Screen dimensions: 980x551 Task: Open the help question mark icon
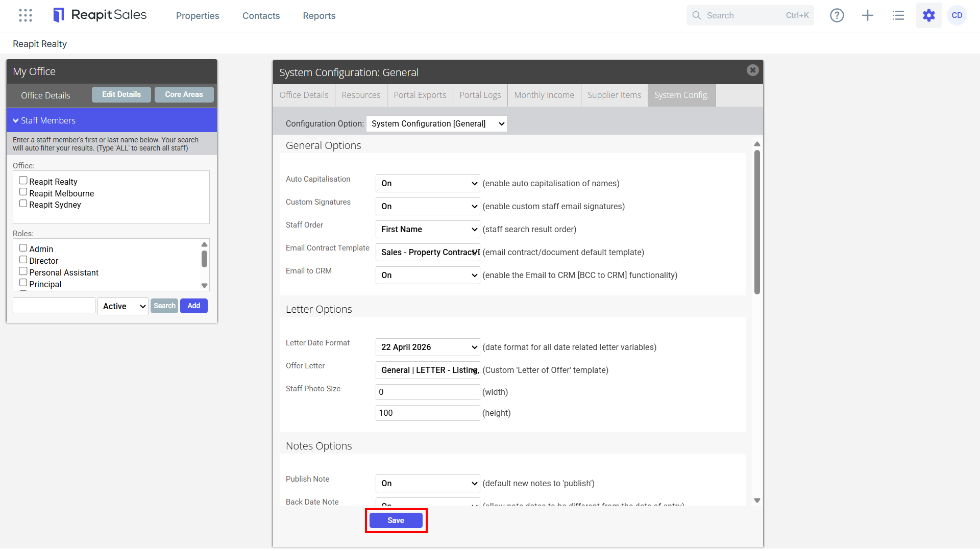[x=837, y=15]
